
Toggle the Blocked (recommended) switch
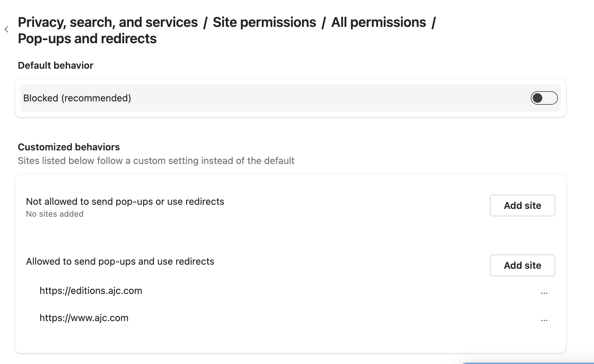tap(544, 98)
